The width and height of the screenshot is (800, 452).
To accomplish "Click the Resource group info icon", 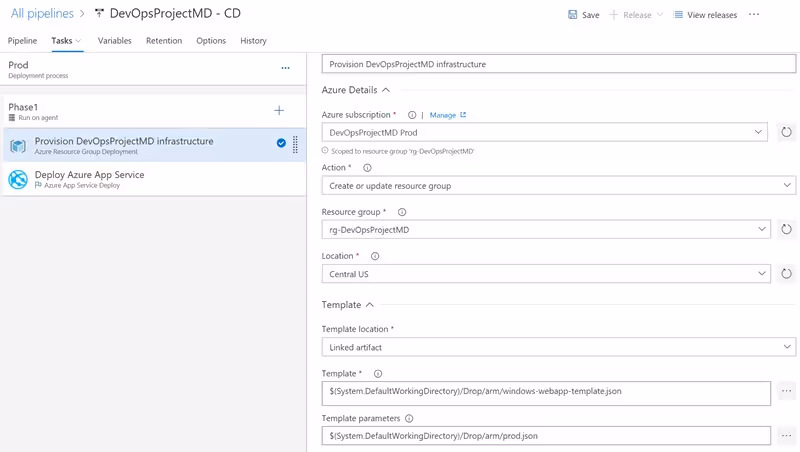I will (402, 212).
